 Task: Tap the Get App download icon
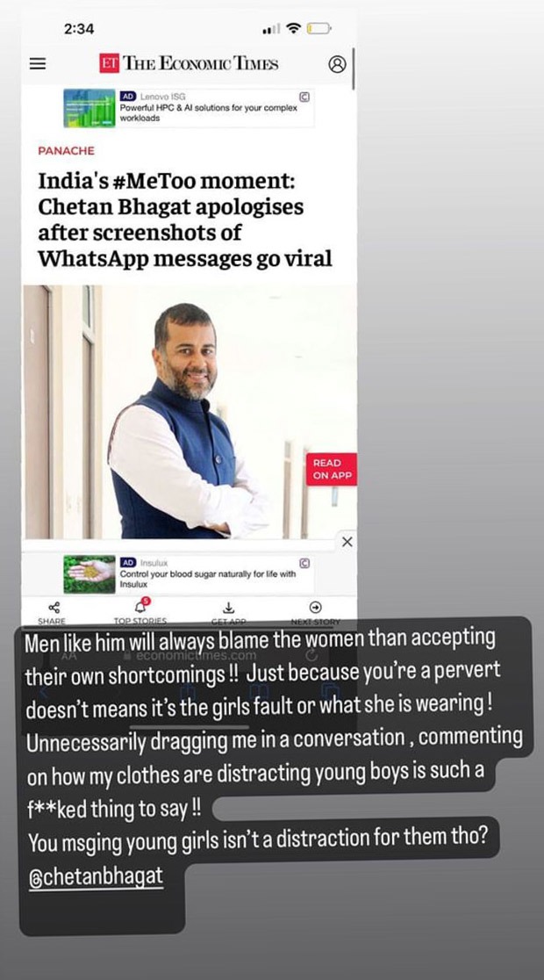pyautogui.click(x=229, y=608)
